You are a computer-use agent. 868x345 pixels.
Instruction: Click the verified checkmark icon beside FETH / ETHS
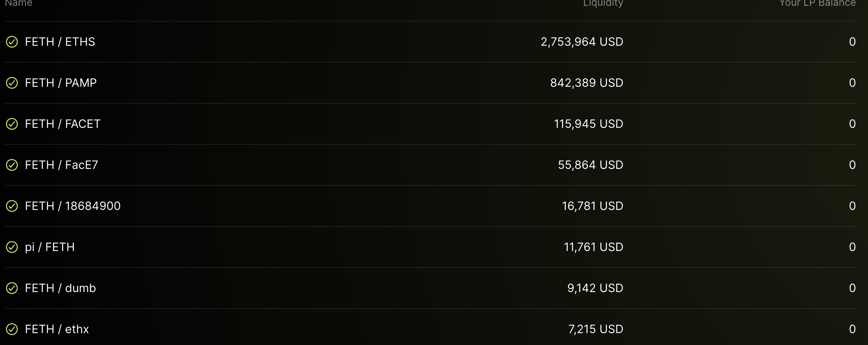[x=12, y=42]
